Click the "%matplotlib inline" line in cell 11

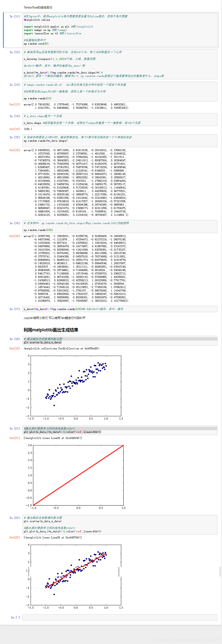tap(37, 20)
